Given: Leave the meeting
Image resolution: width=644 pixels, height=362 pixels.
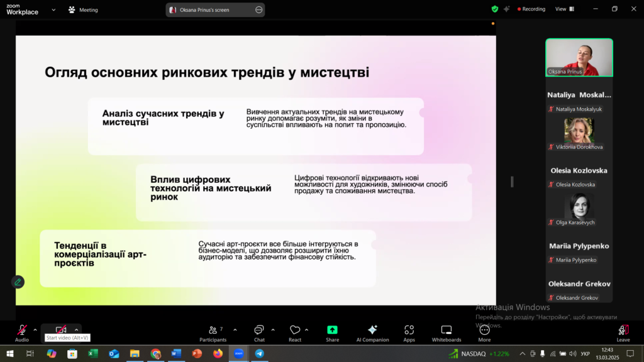Looking at the screenshot, I should tap(623, 333).
